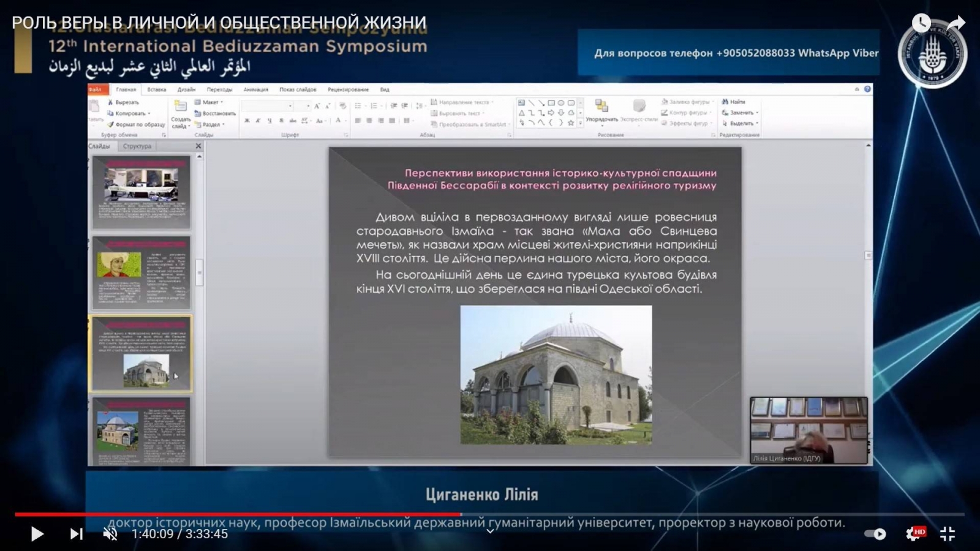Viewport: 980px width, 551px height.
Task: Toggle the autoplay switch
Action: (875, 534)
